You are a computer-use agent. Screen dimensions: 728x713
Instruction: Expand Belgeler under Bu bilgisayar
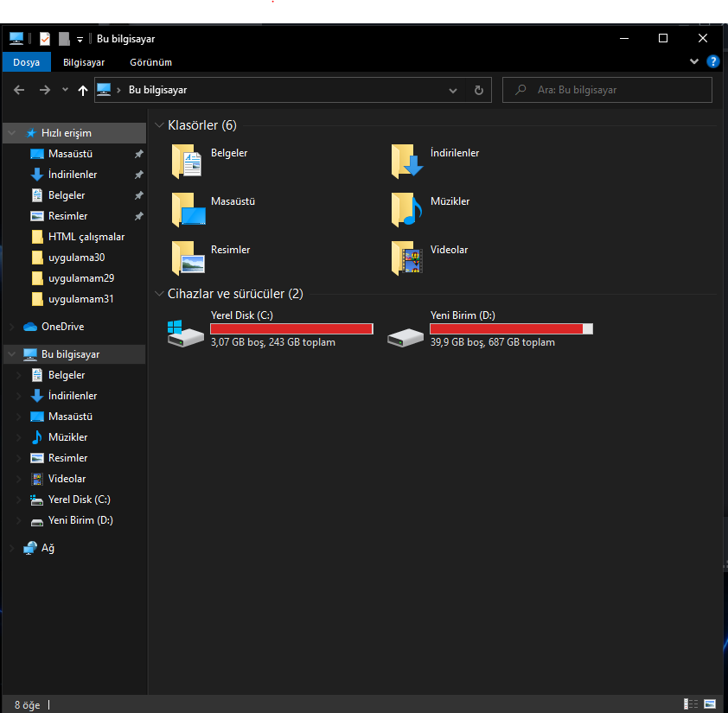(x=18, y=375)
